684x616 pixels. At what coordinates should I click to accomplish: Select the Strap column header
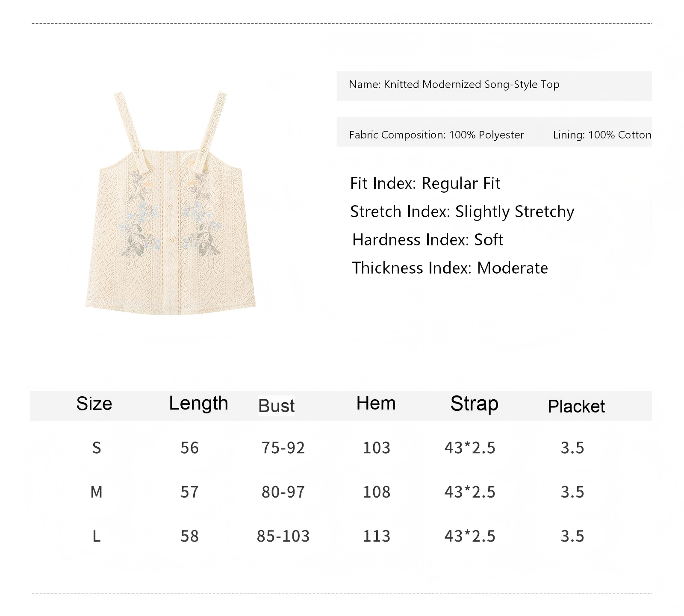[x=474, y=404]
